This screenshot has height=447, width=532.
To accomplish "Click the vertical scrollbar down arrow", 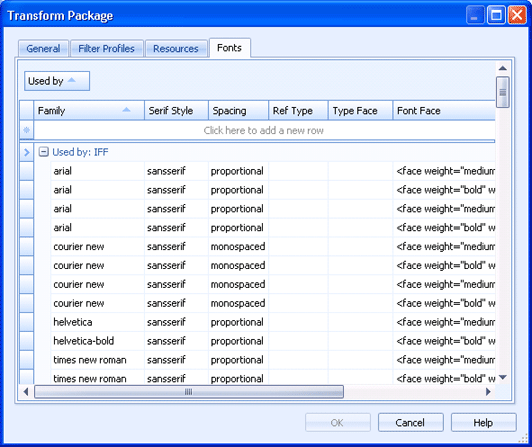I will tap(503, 377).
